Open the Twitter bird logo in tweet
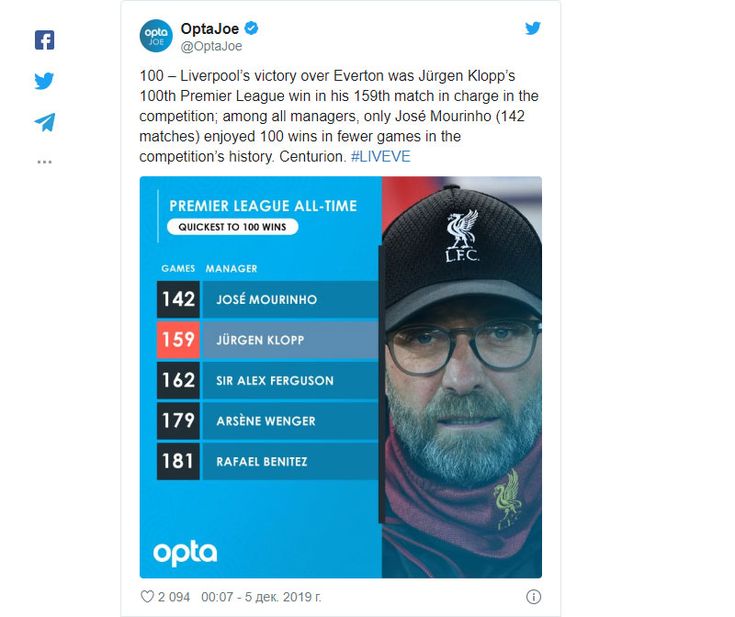Image resolution: width=735 pixels, height=617 pixels. click(x=532, y=28)
